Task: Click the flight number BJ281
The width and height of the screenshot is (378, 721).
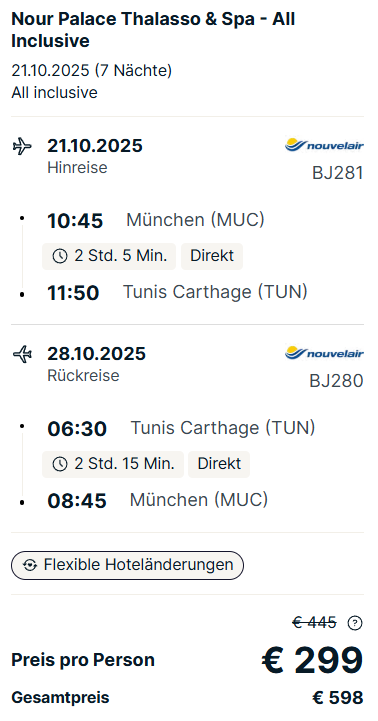Action: pos(338,173)
